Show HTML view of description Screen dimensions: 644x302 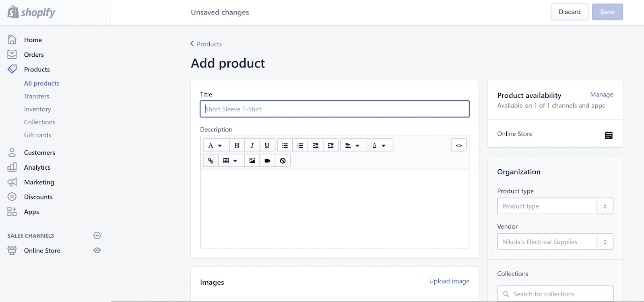(x=459, y=145)
